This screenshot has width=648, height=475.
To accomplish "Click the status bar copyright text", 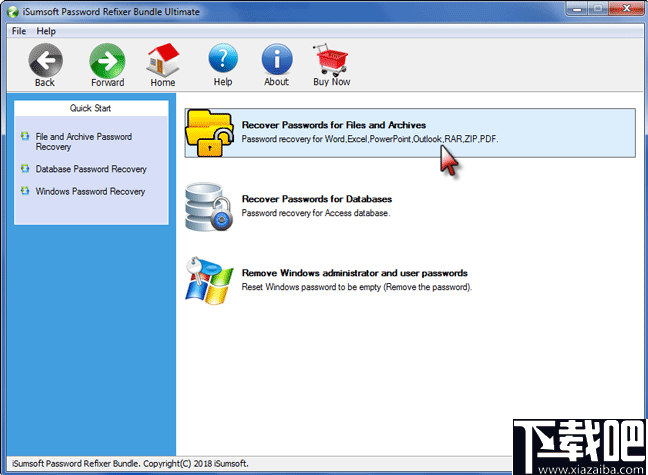I will point(130,463).
